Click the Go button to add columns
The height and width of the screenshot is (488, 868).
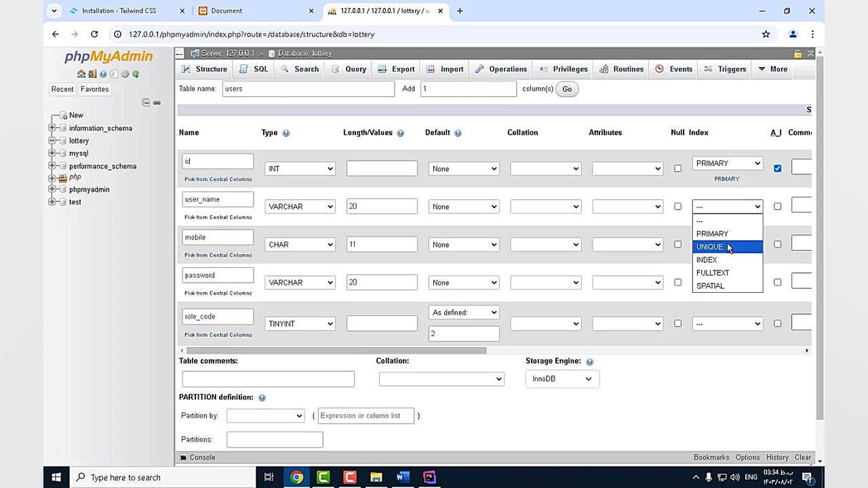(x=567, y=89)
